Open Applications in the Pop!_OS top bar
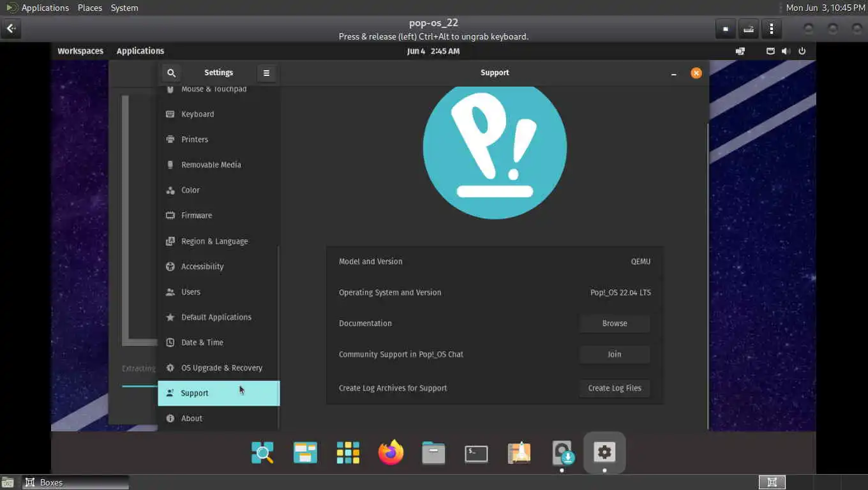Screen dimensions: 868x490 [x=140, y=51]
